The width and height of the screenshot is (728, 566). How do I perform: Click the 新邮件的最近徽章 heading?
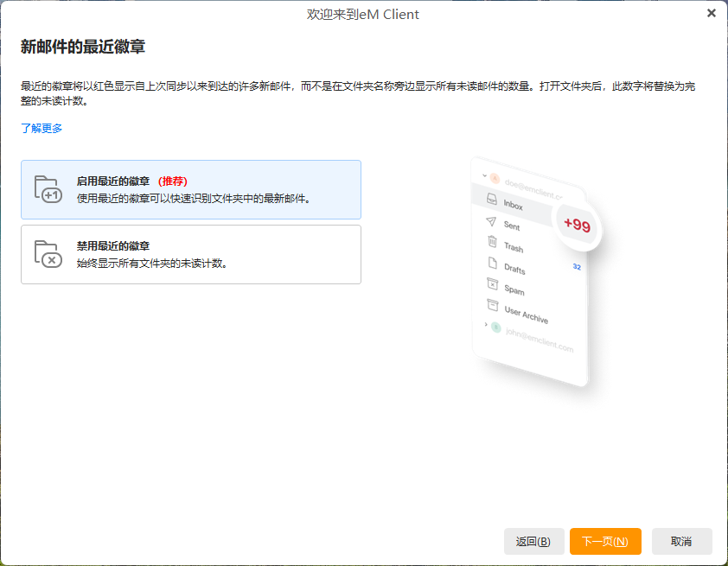(83, 47)
